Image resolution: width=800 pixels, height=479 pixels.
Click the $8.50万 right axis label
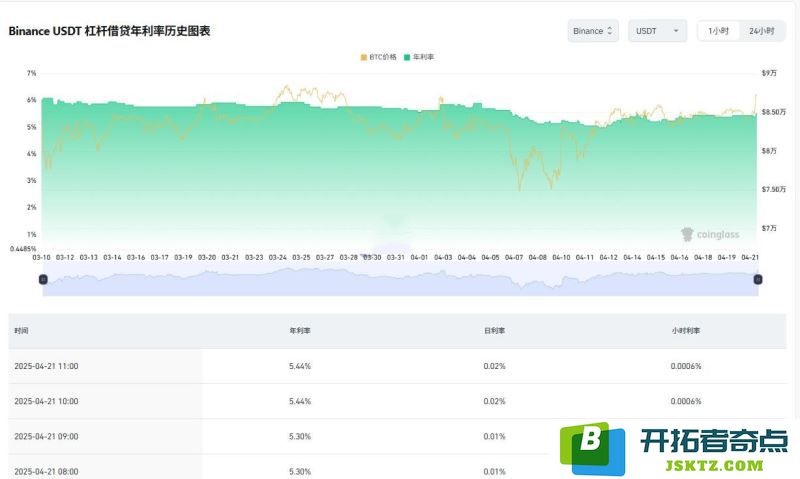point(773,112)
